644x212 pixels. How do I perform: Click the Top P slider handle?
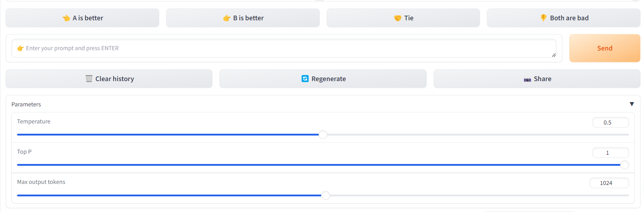click(x=624, y=165)
